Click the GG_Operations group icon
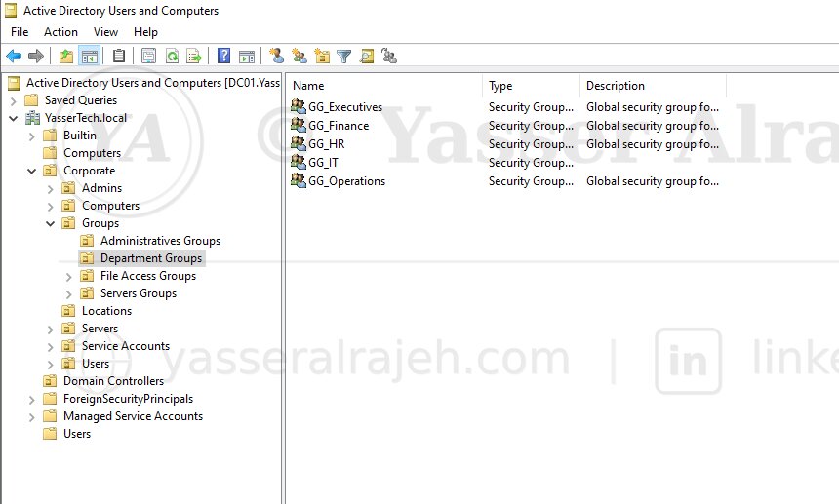This screenshot has width=839, height=504. click(298, 180)
